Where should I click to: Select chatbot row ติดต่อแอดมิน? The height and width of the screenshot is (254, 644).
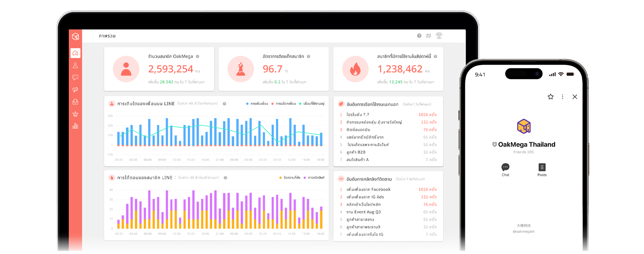tap(388, 130)
